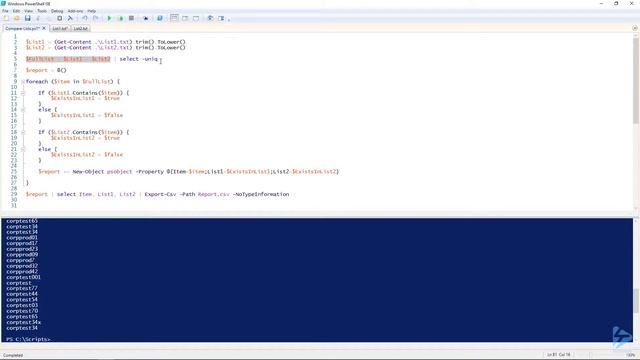Open the View menu
This screenshot has width=640, height=360.
click(29, 11)
